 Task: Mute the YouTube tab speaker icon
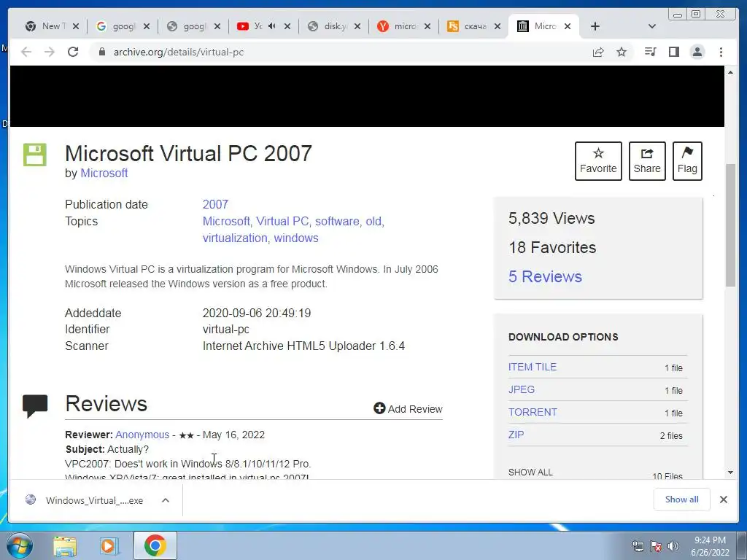272,26
